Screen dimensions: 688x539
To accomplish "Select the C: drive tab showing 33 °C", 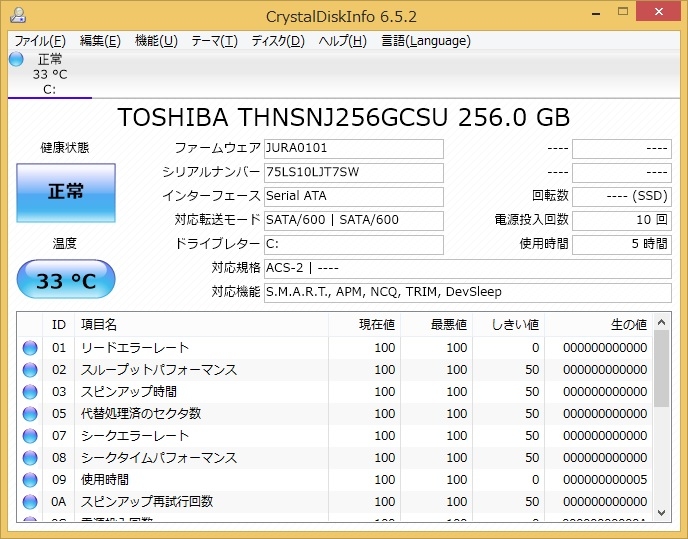I will [x=50, y=74].
